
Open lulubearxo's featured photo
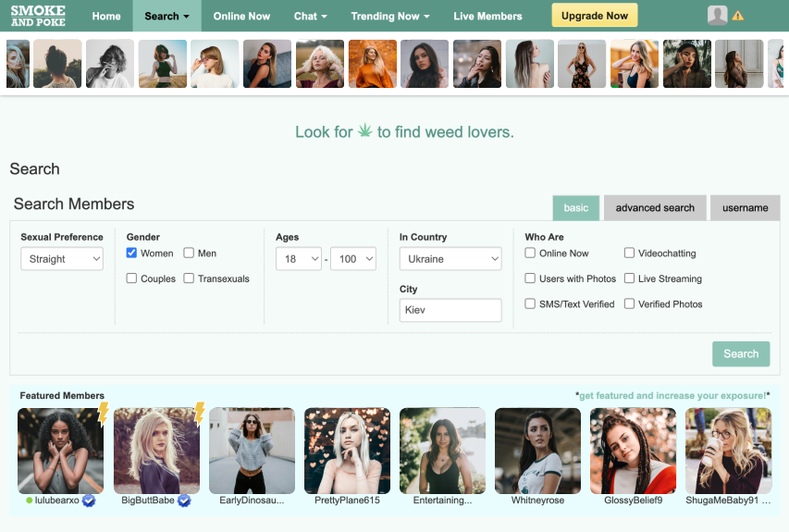60,451
